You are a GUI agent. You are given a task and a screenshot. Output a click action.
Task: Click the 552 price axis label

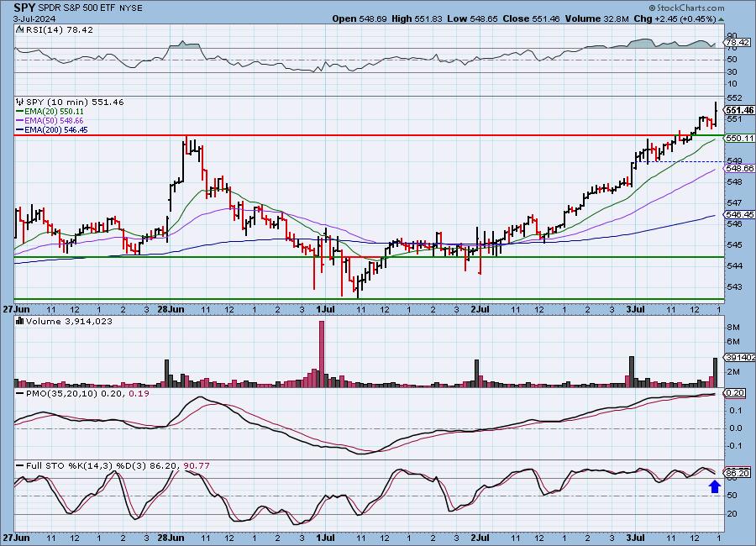(734, 98)
